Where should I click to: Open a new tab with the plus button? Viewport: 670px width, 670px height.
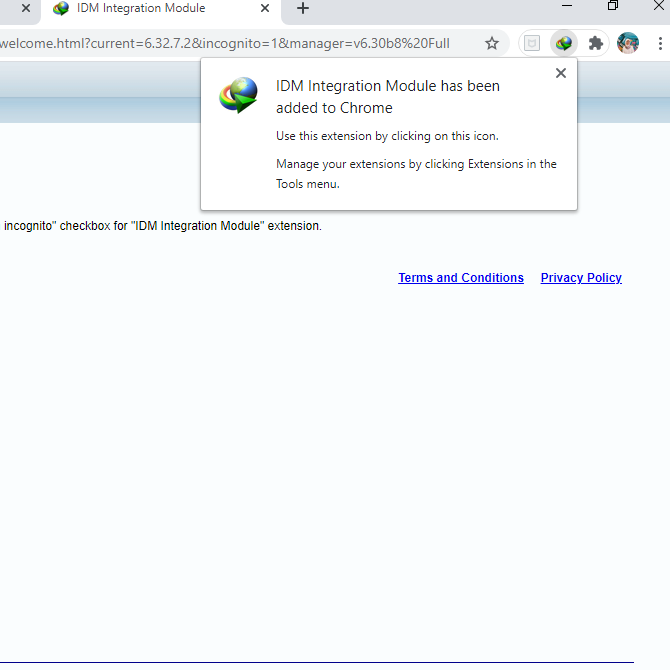pos(303,9)
